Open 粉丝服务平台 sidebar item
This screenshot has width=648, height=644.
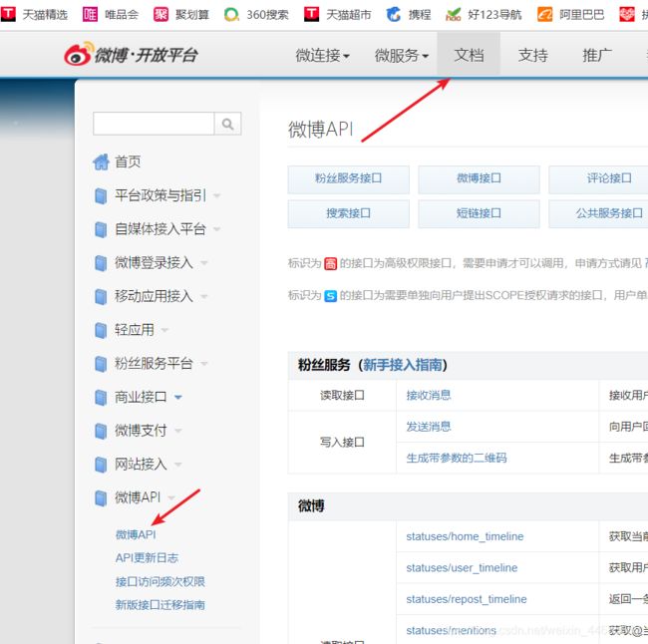(x=154, y=364)
